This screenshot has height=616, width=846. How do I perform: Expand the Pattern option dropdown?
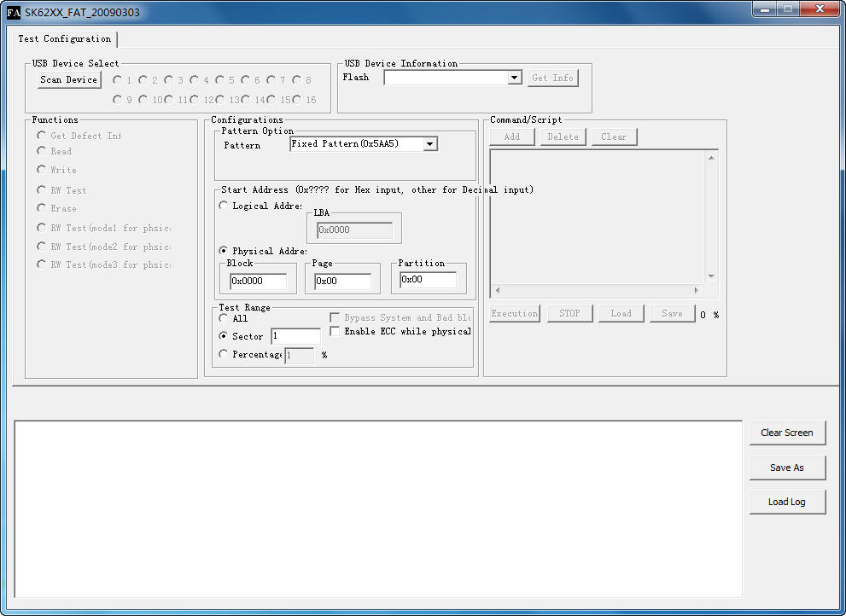(x=430, y=144)
